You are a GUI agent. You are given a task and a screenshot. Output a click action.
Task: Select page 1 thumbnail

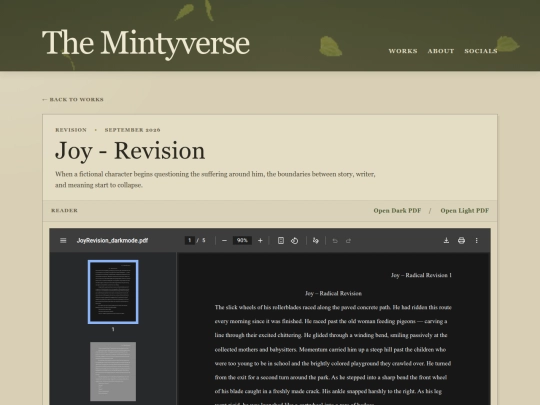point(113,292)
